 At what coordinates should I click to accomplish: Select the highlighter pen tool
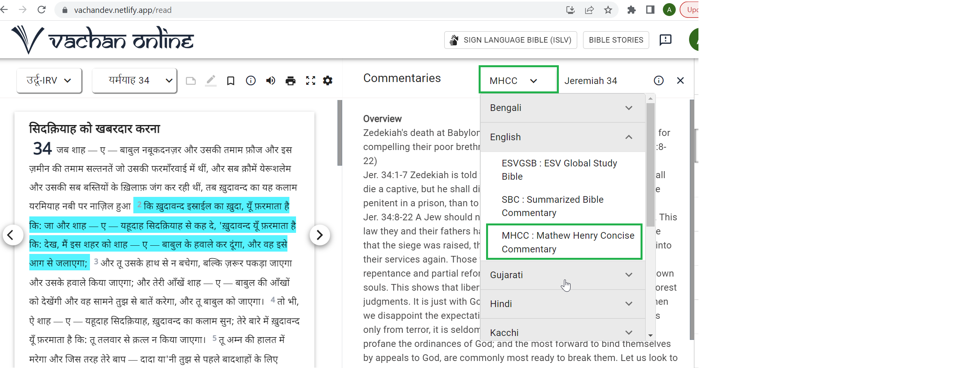pos(211,80)
